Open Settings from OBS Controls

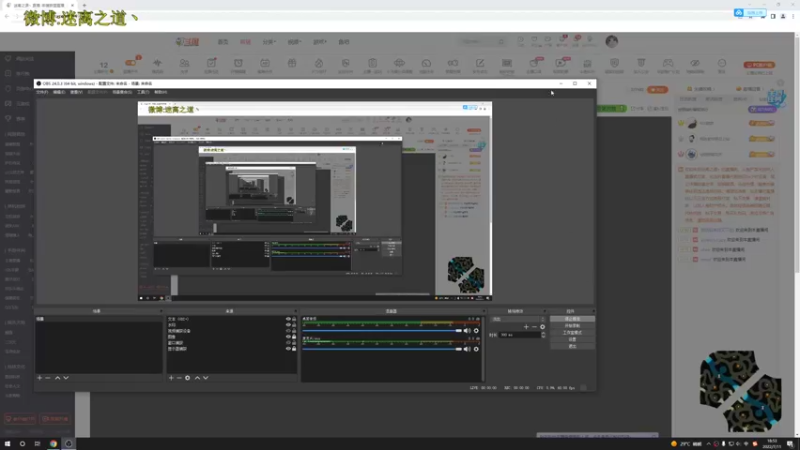[x=572, y=339]
